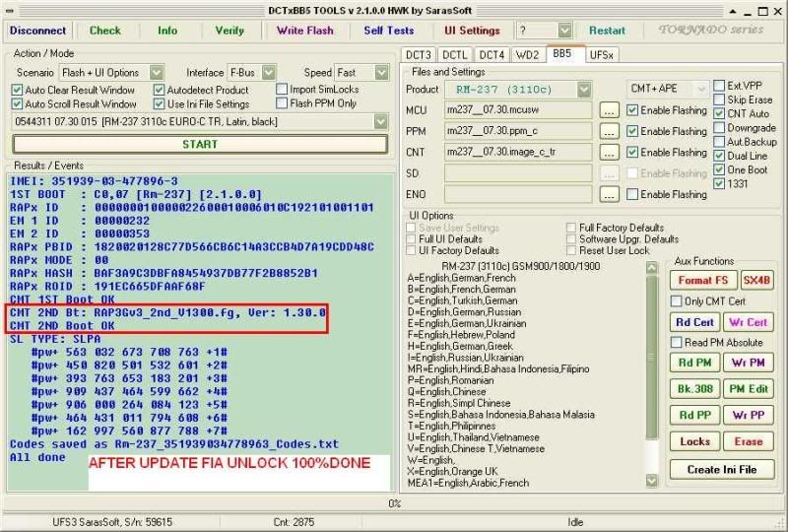Viewport: 788px width, 532px height.
Task: Click the Erase button
Action: coord(748,442)
